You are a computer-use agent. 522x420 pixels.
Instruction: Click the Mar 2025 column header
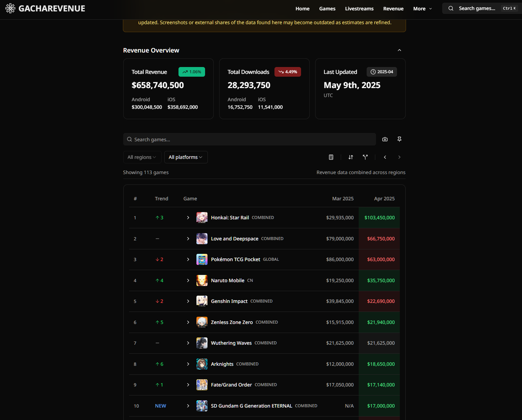[x=343, y=199]
